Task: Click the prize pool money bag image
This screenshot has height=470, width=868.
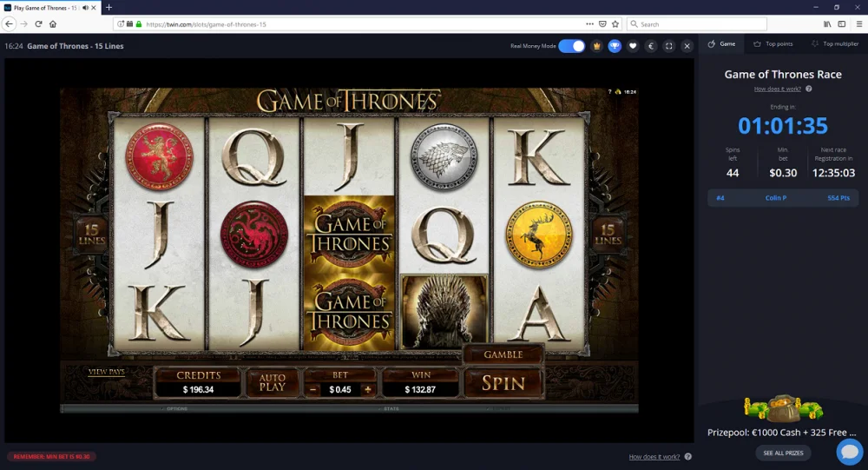Action: coord(783,409)
